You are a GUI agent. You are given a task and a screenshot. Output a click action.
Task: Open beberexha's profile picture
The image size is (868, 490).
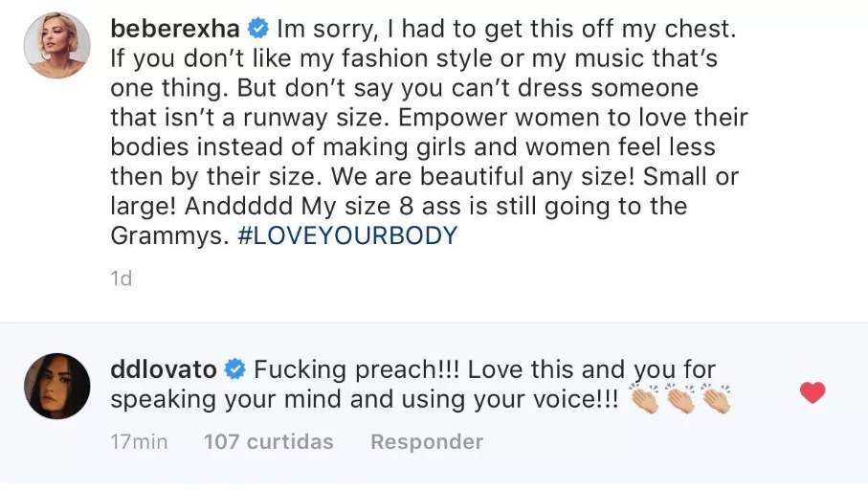coord(57,45)
